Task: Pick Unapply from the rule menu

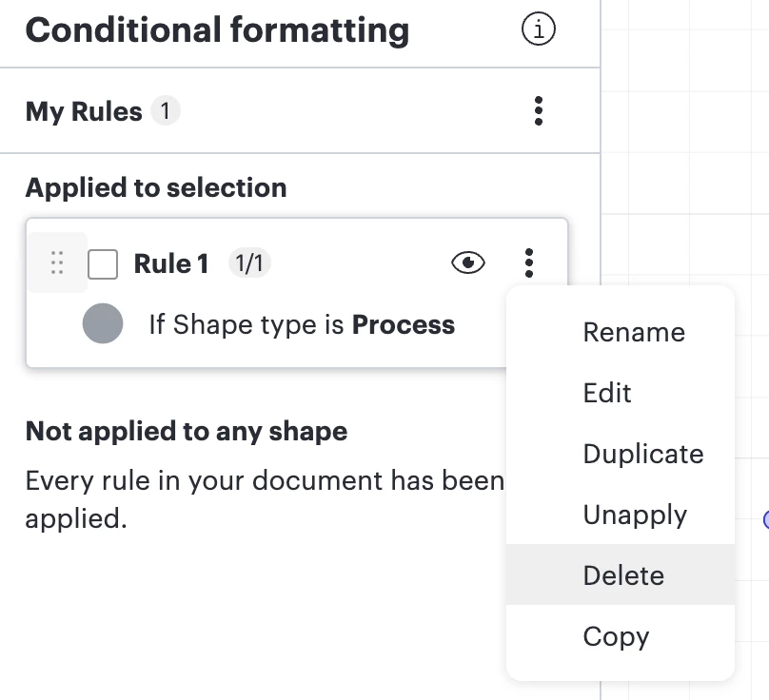Action: (x=635, y=515)
